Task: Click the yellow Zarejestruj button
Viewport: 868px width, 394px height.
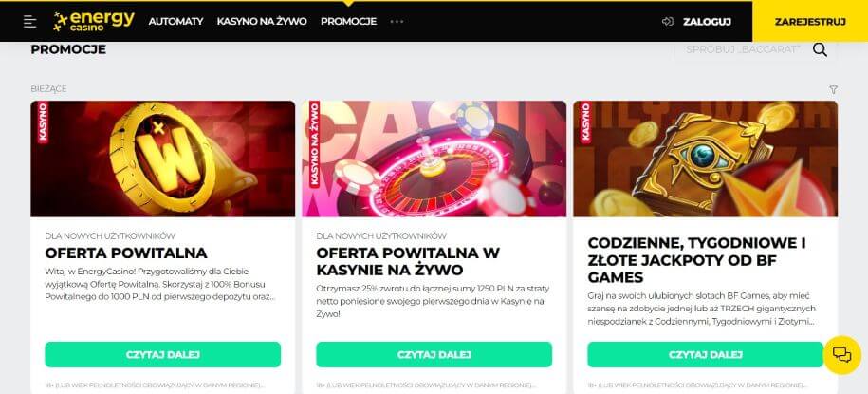Action: click(x=810, y=22)
